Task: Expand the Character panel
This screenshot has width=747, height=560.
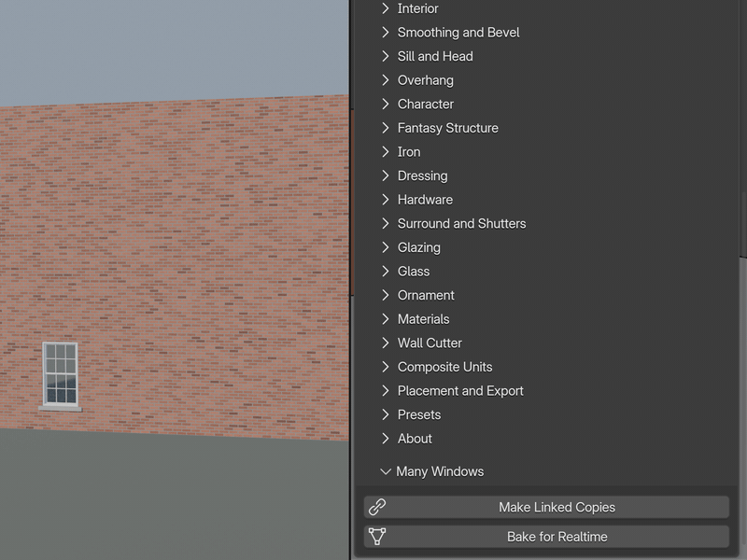Action: (416, 104)
